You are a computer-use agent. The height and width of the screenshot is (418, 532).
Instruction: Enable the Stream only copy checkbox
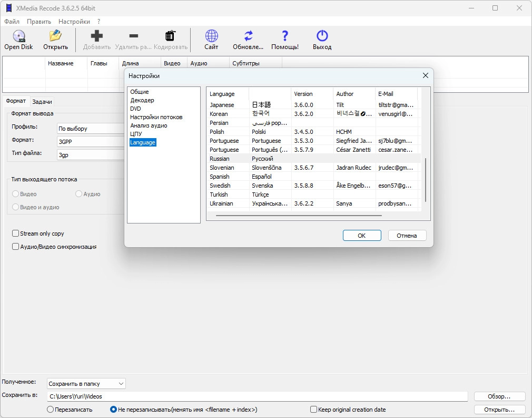point(16,234)
